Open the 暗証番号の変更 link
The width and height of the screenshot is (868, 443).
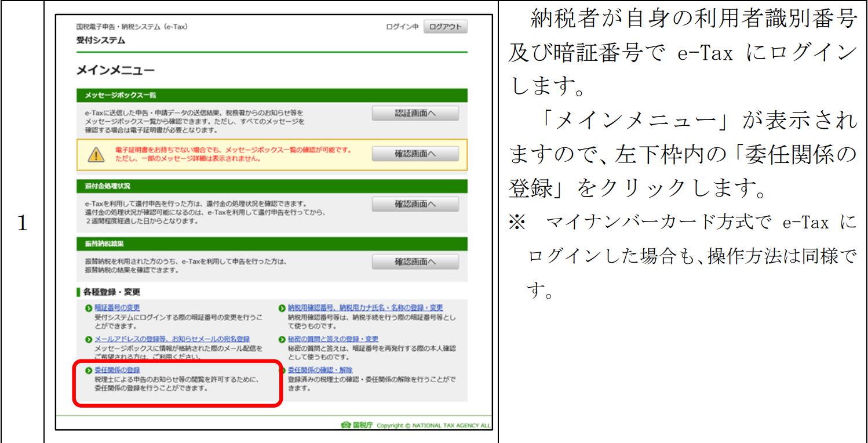coord(117,307)
